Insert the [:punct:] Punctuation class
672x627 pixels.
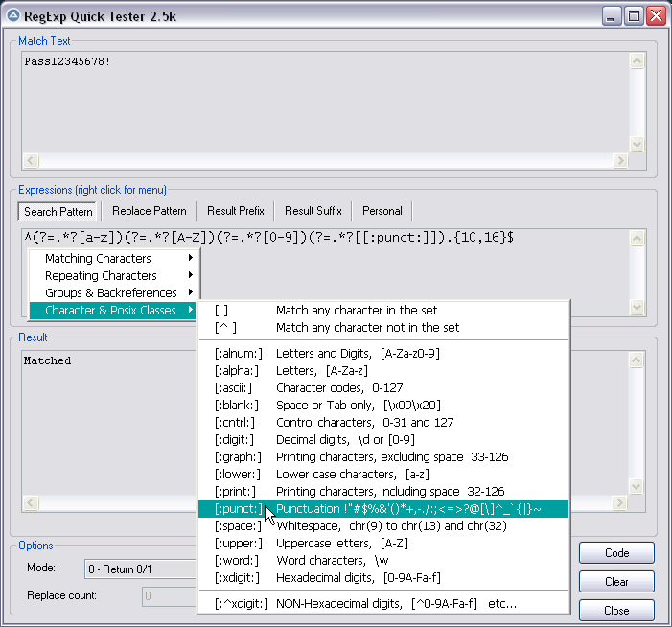383,509
